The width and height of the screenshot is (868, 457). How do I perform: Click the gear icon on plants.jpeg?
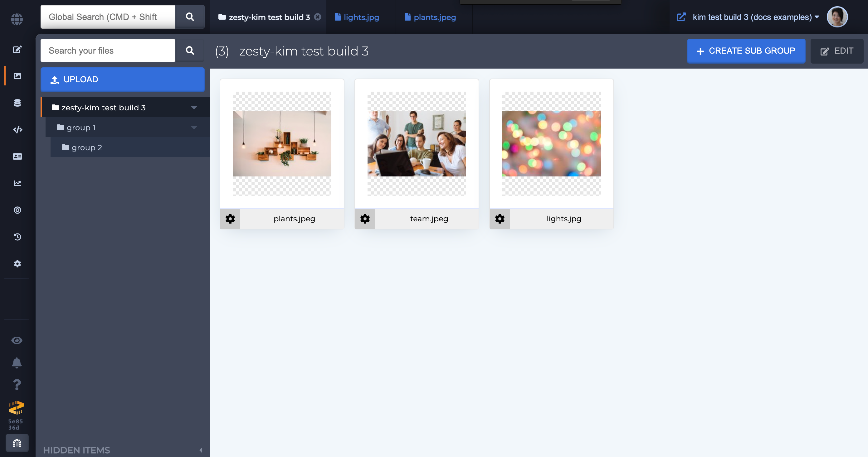tap(230, 218)
